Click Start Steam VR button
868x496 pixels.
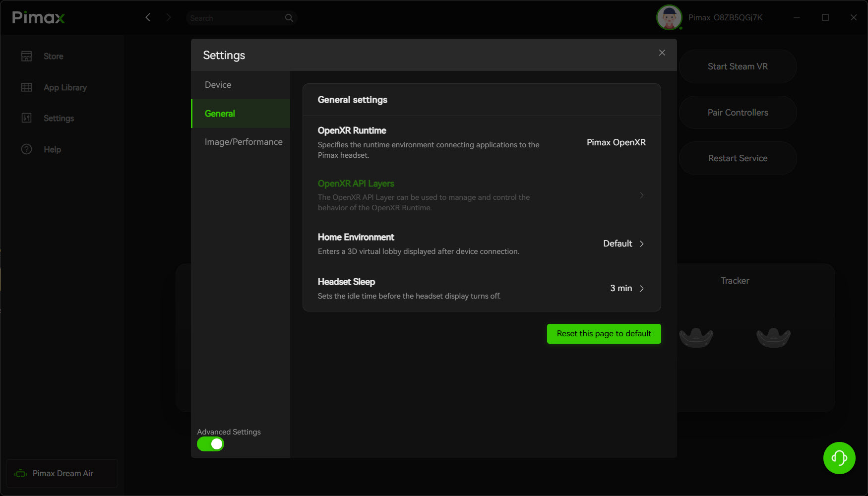click(x=738, y=66)
